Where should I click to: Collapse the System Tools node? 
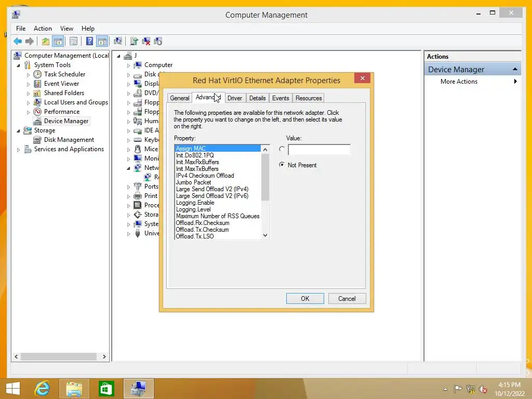tap(18, 65)
